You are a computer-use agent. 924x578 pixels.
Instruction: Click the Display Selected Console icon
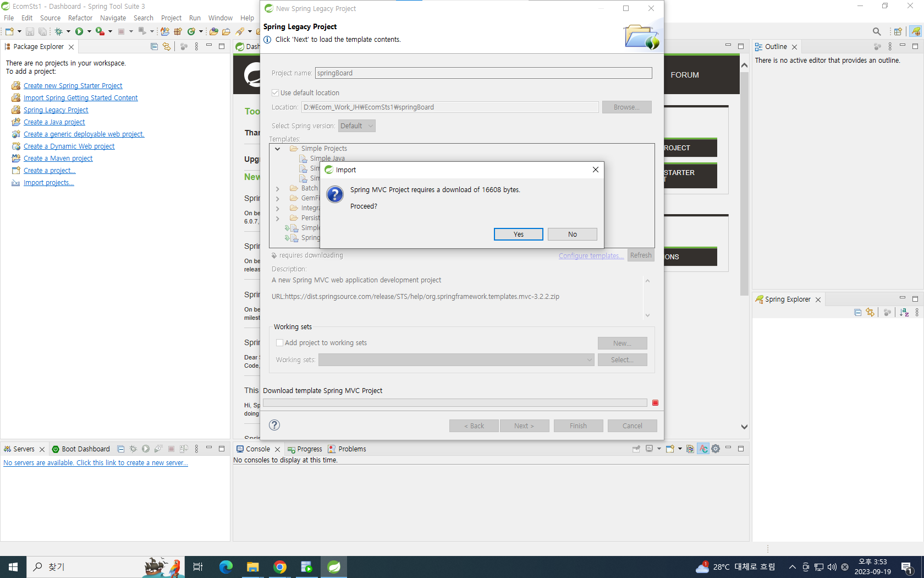click(x=650, y=449)
